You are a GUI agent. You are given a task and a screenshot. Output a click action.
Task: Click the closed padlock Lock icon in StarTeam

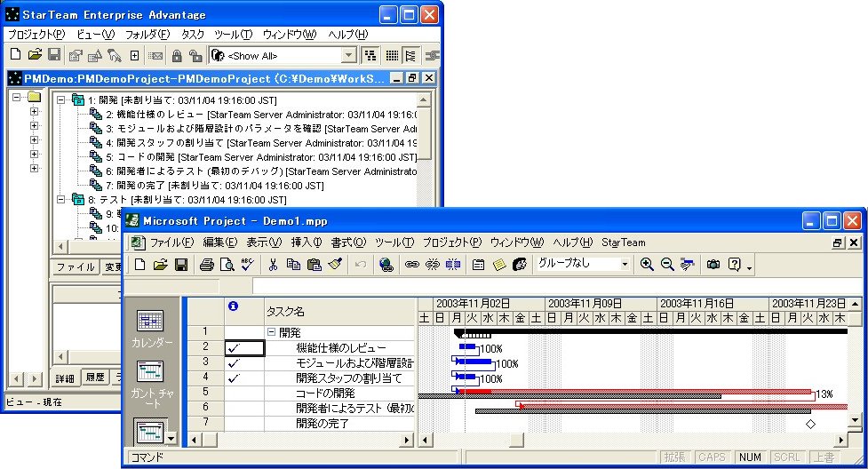(x=177, y=55)
